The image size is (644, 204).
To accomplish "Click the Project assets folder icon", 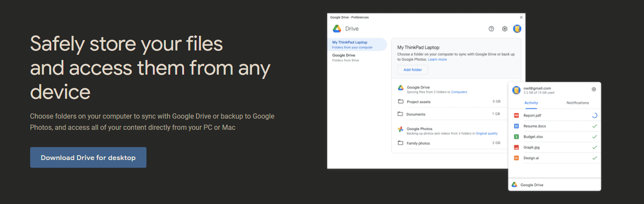I will click(400, 102).
